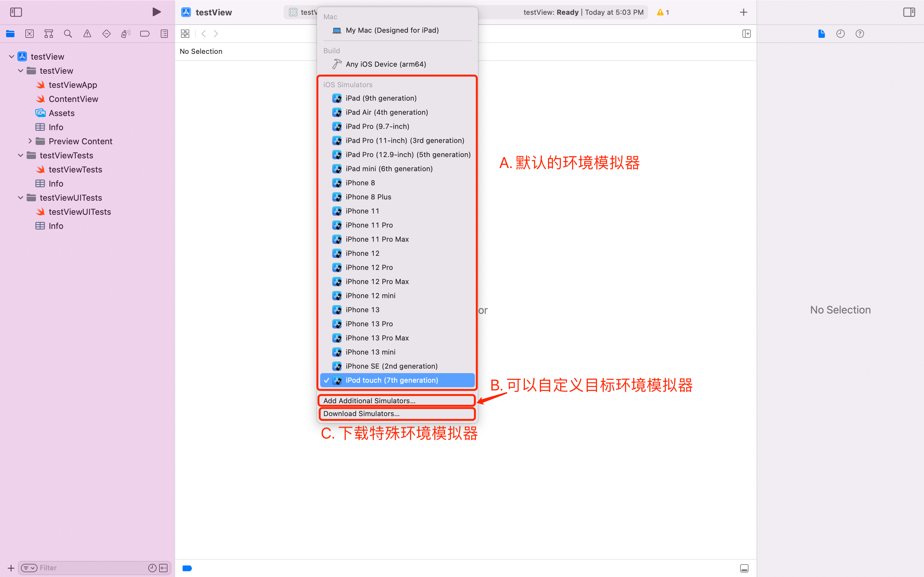The image size is (924, 577).
Task: Select the search/filter icon in toolbar
Action: click(68, 33)
